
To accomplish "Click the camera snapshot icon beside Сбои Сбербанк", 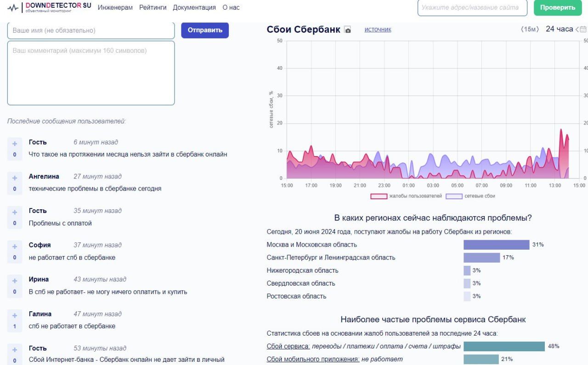I will click(x=348, y=30).
